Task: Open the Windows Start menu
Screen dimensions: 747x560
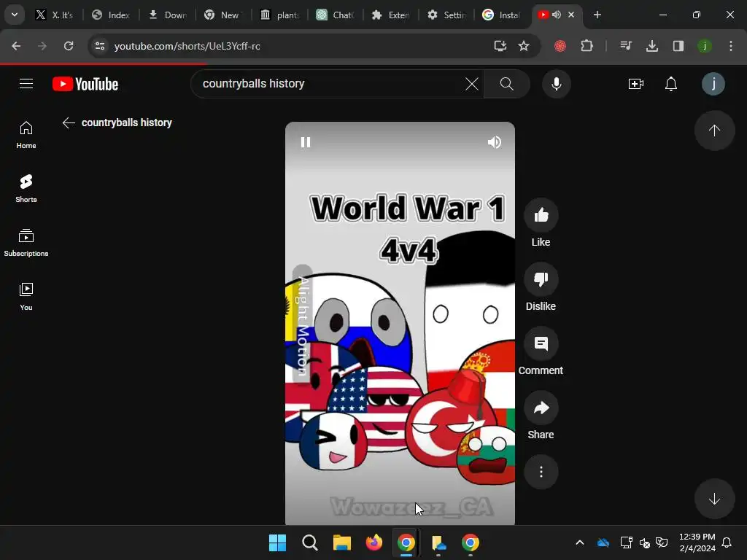Action: coord(277,542)
